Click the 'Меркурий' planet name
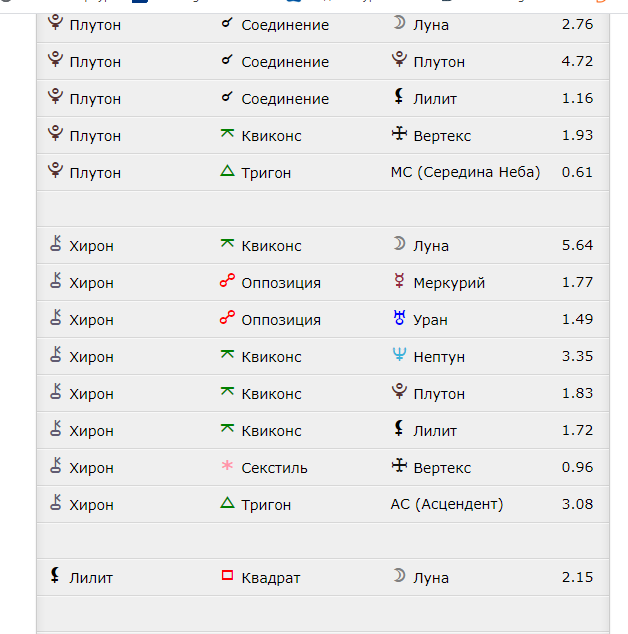Screen dimensions: 628x634 (x=449, y=283)
